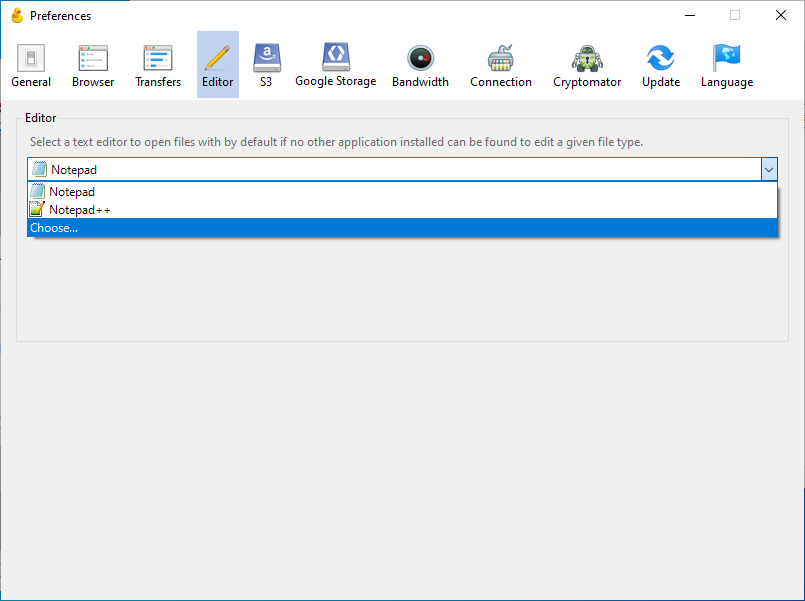Go to Google Storage settings
This screenshot has height=601, width=805.
pyautogui.click(x=335, y=66)
